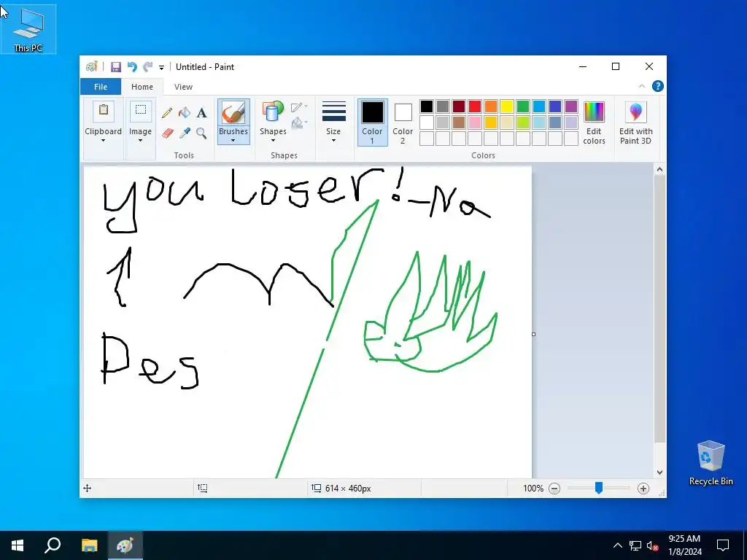The image size is (747, 560).
Task: Expand the Size dropdown arrow
Action: pos(333,141)
